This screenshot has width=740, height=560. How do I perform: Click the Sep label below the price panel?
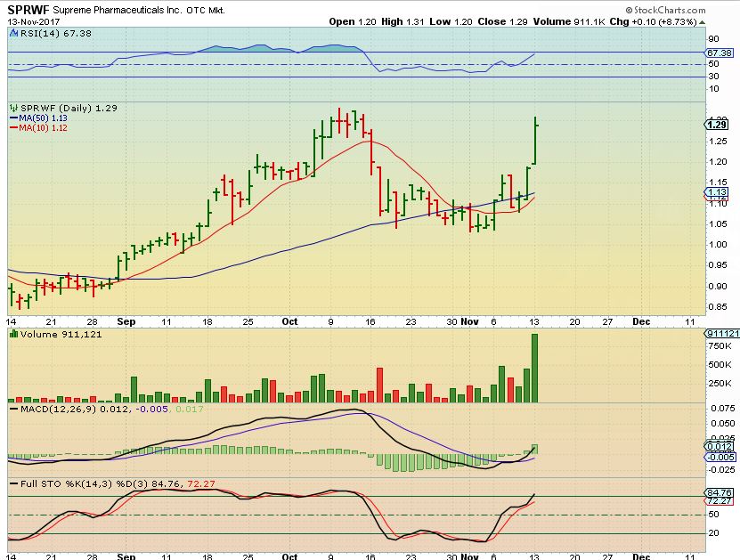point(126,321)
